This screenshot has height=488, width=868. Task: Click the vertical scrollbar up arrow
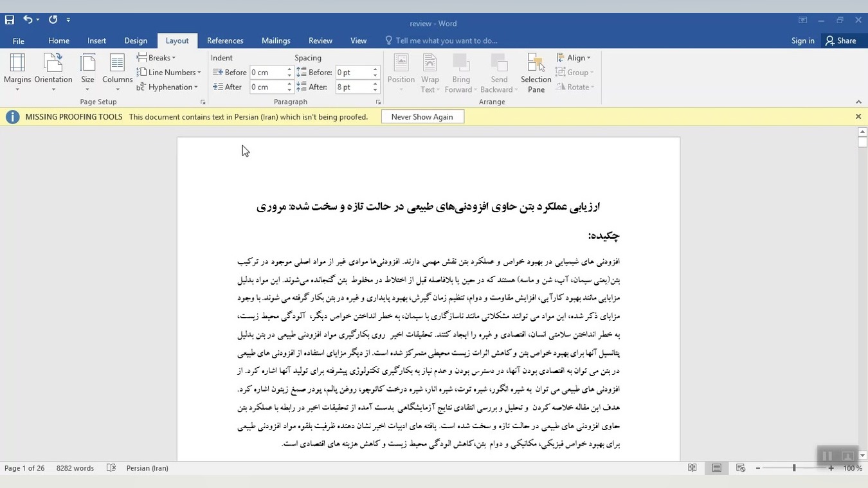(862, 132)
